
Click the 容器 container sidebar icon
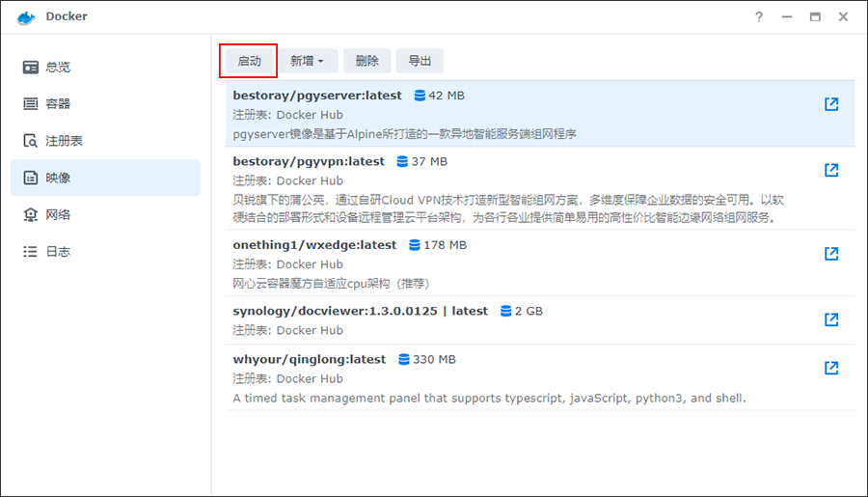coord(31,103)
